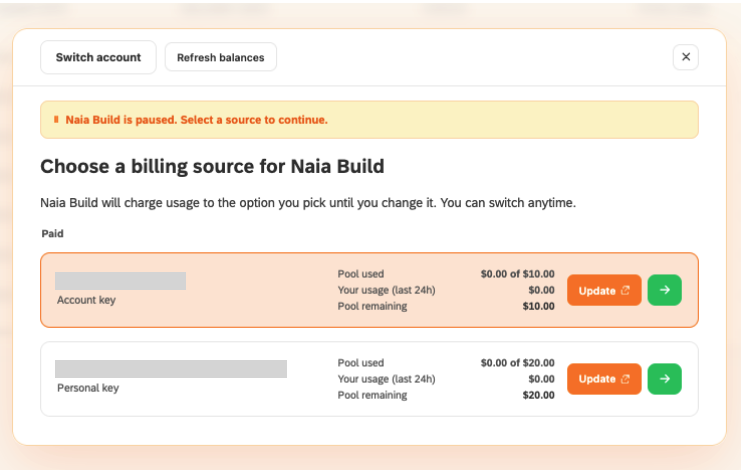The image size is (741, 470).
Task: Click the "$0.00 of $10.00" pool value
Action: pyautogui.click(x=517, y=274)
